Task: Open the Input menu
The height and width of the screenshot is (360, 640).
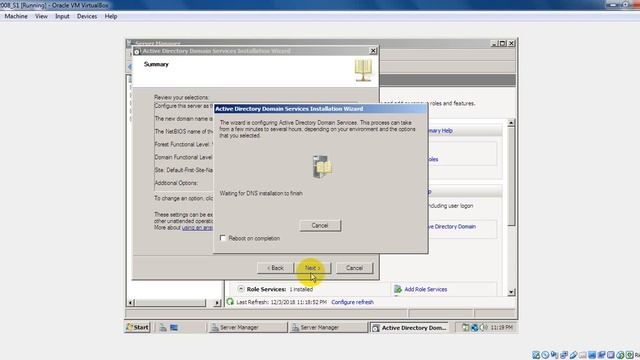Action: pyautogui.click(x=62, y=16)
